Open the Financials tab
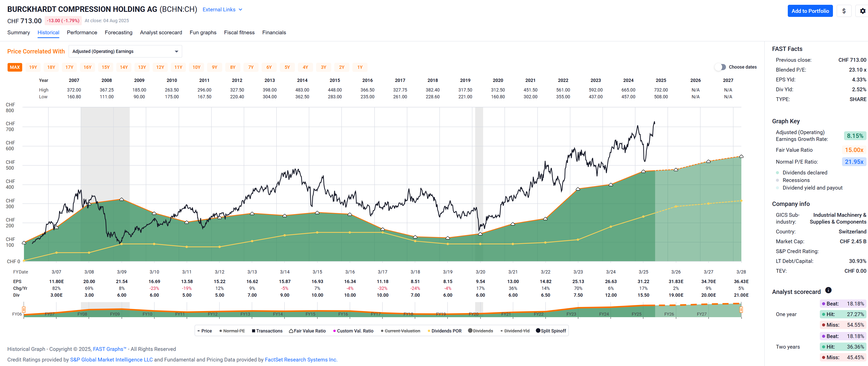Viewport: 868px width, 366px height. 274,32
